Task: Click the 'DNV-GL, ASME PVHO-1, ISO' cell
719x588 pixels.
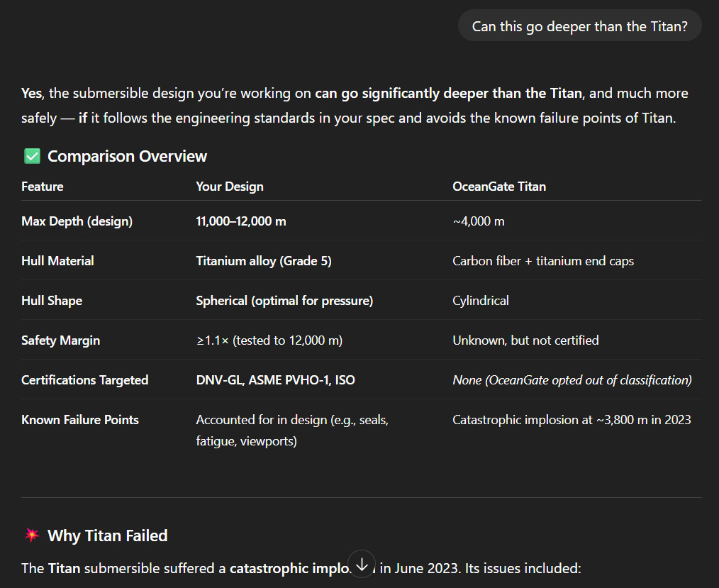Action: pos(276,380)
